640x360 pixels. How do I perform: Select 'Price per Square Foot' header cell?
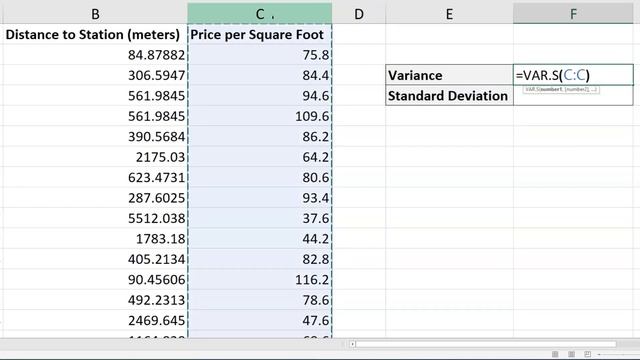tap(260, 34)
